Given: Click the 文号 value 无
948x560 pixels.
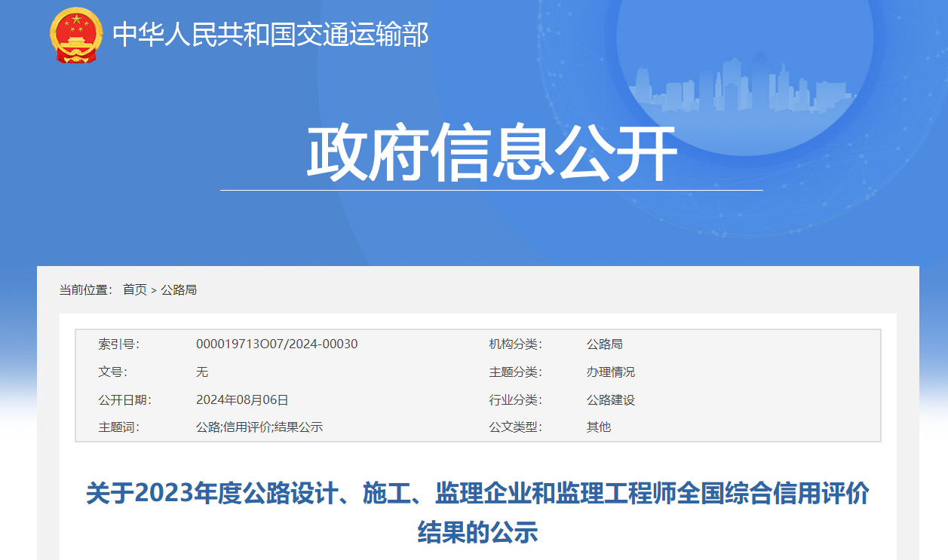Looking at the screenshot, I should coord(202,372).
